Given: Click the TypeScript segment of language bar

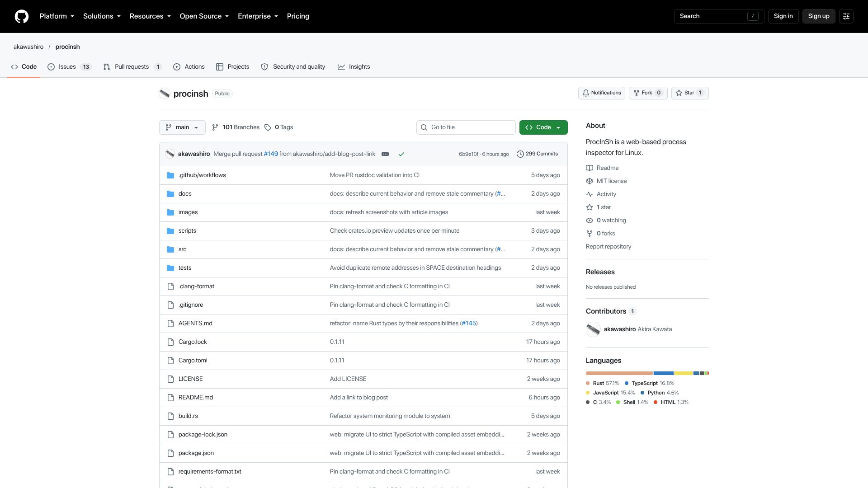Looking at the screenshot, I should 664,373.
